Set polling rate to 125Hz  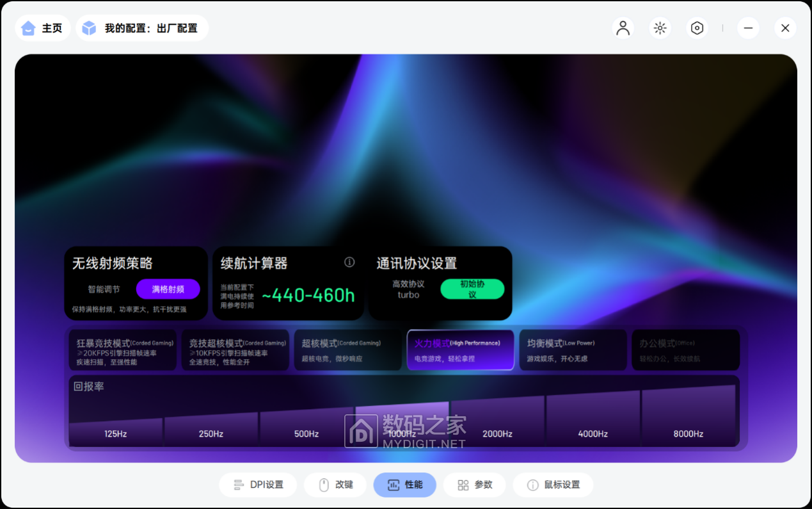pos(116,432)
